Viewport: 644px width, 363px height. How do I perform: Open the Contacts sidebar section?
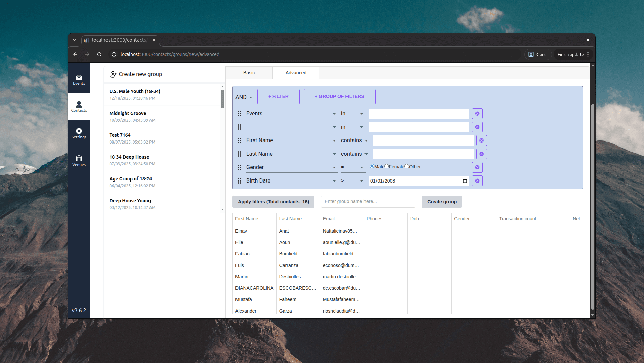pos(79,107)
